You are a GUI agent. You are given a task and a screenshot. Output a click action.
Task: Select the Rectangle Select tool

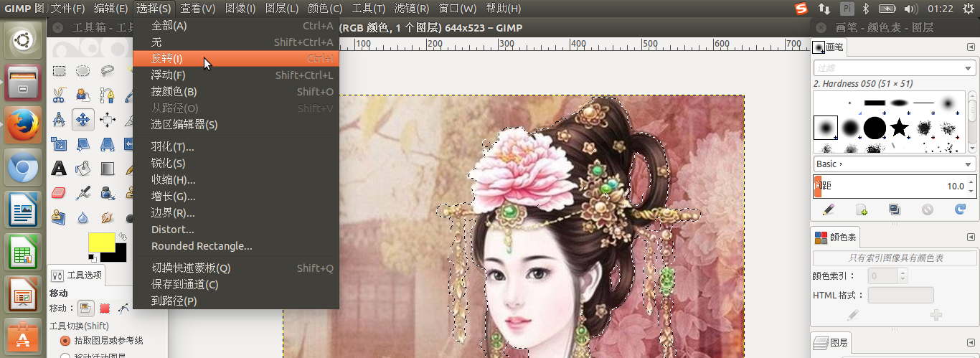[59, 70]
